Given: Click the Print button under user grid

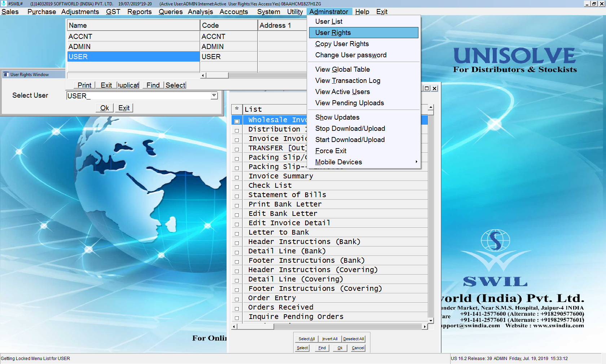Looking at the screenshot, I should [x=84, y=85].
